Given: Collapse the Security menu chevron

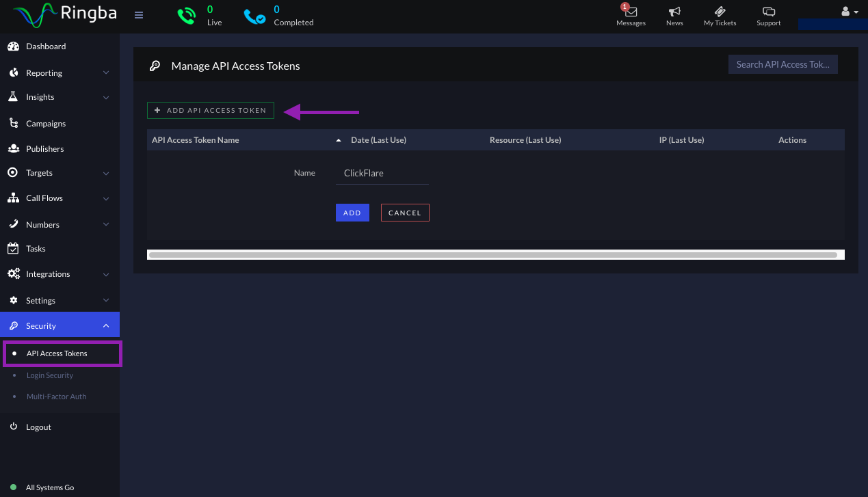Looking at the screenshot, I should pos(106,326).
